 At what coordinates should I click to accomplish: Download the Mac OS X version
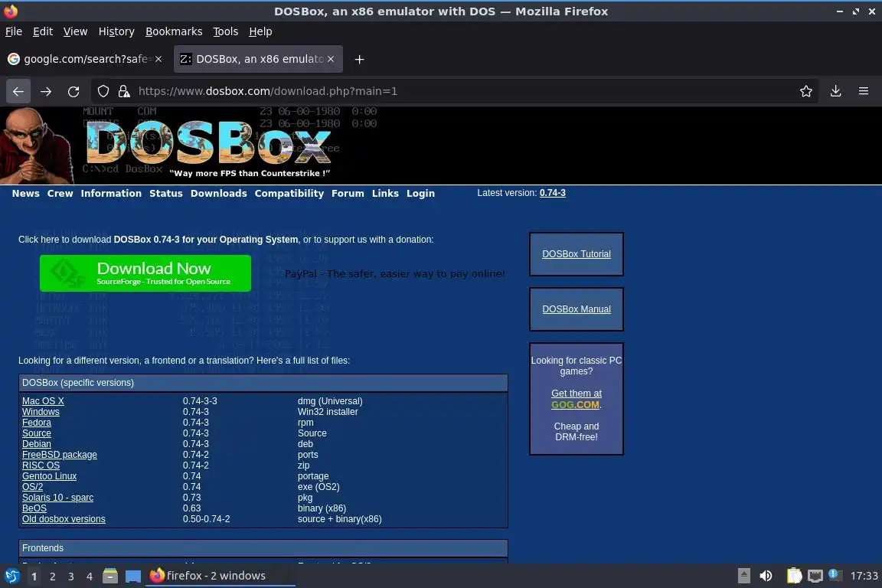tap(44, 401)
